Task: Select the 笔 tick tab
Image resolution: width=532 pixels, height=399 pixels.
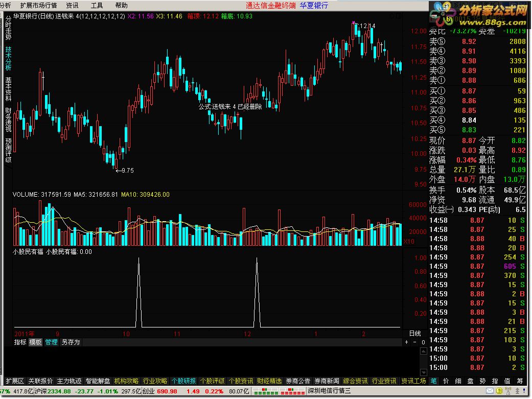Action: 433,381
